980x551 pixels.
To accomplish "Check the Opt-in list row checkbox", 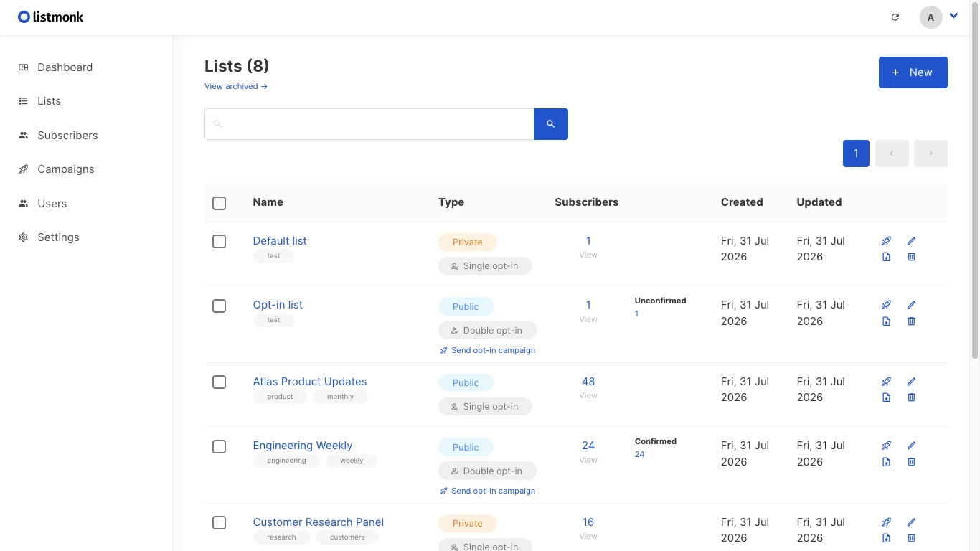I will coord(220,306).
